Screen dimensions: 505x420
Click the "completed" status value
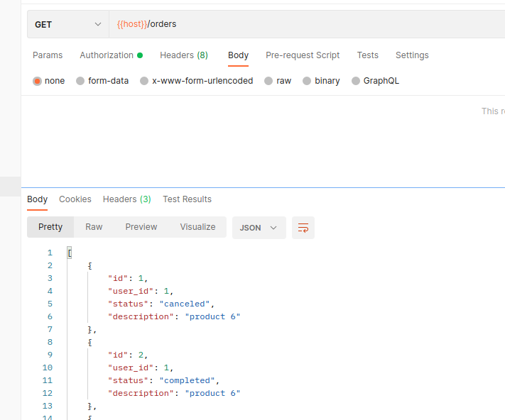coord(187,380)
